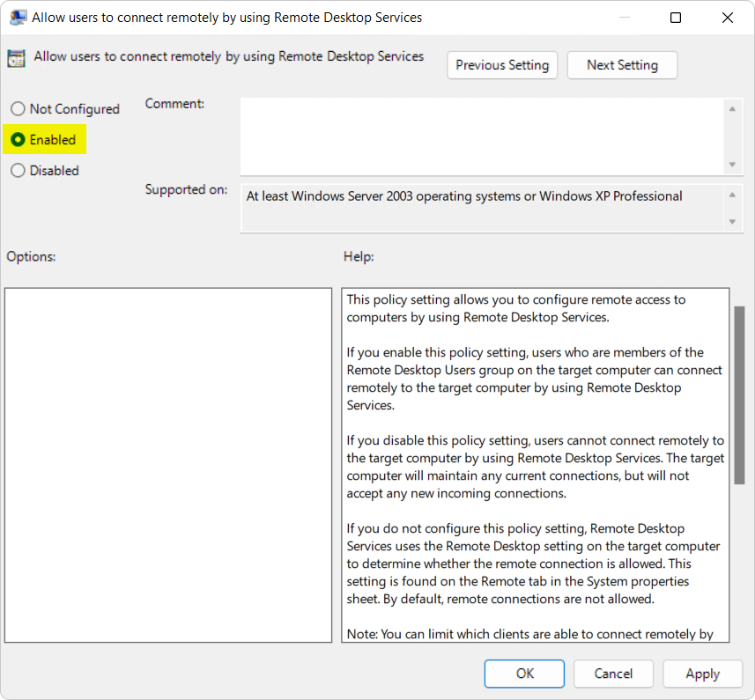This screenshot has height=700, width=755.
Task: Click the Help text vertical scrollbar thumb
Action: pos(739,395)
